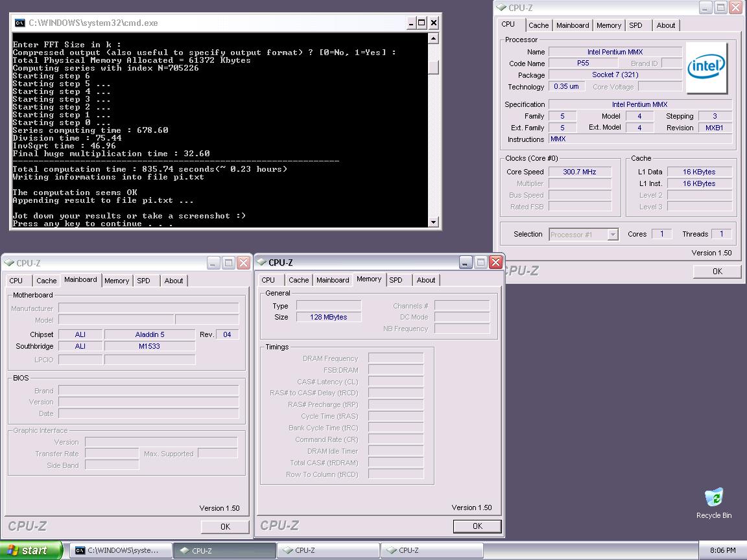Click the cmd.exe scrollbar thumb
The height and width of the screenshot is (560, 747).
433,67
